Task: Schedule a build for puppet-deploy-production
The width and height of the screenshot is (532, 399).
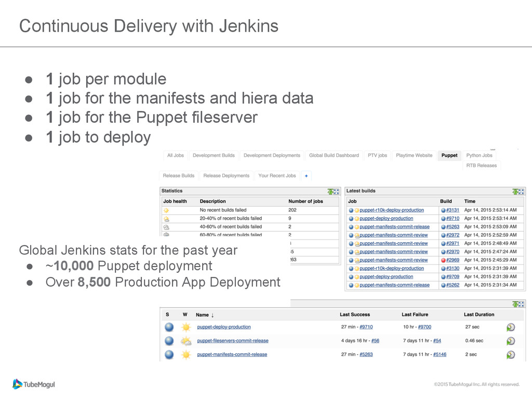Action: [x=511, y=327]
